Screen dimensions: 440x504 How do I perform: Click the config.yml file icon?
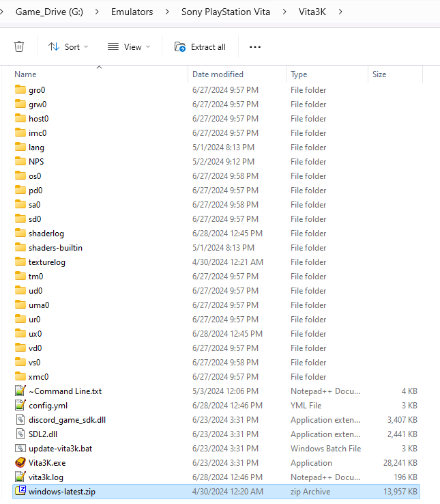pyautogui.click(x=20, y=406)
